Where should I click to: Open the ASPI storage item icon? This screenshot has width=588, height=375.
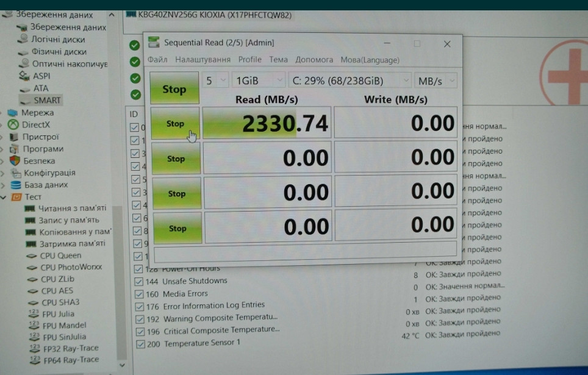[24, 76]
